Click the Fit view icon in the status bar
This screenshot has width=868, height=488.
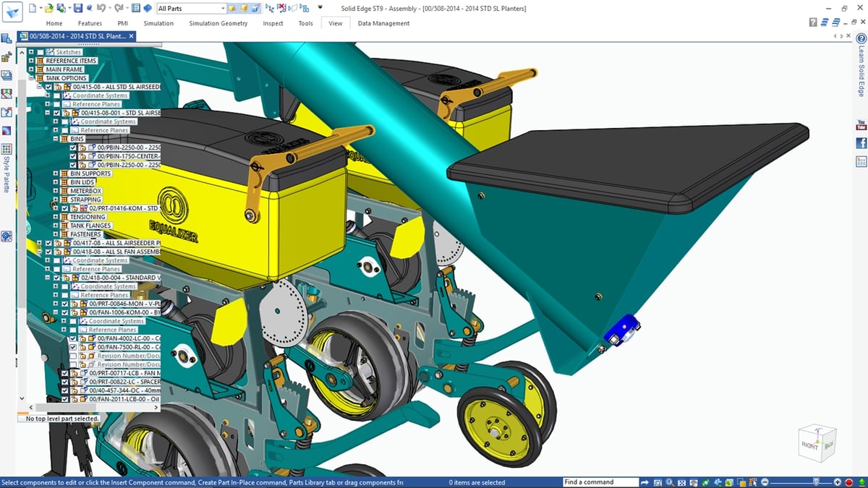coord(682,482)
